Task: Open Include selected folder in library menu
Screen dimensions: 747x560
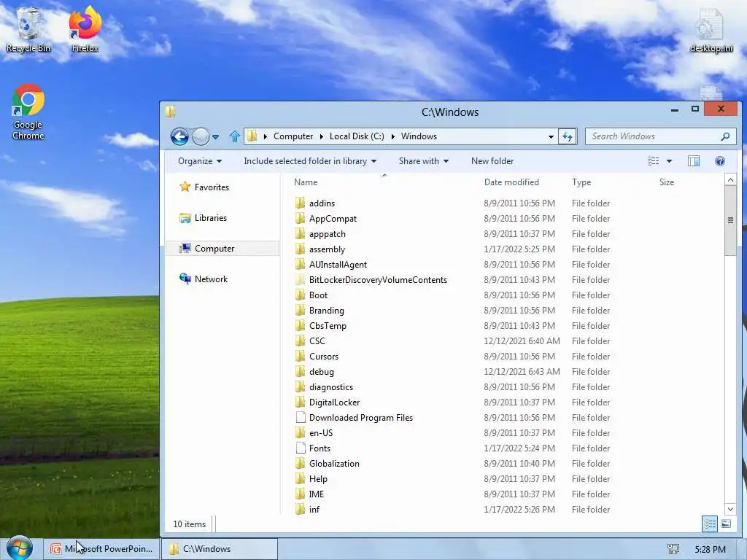Action: 310,161
